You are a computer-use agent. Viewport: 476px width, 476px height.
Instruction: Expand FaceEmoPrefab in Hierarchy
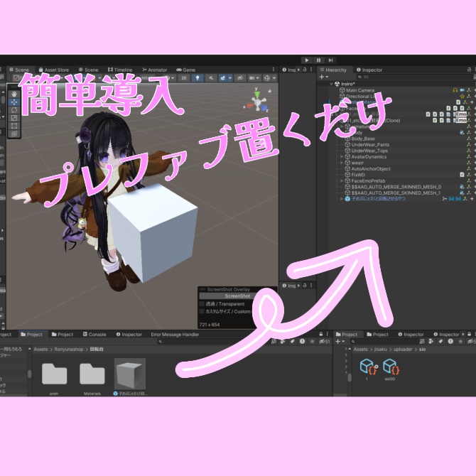[x=342, y=181]
